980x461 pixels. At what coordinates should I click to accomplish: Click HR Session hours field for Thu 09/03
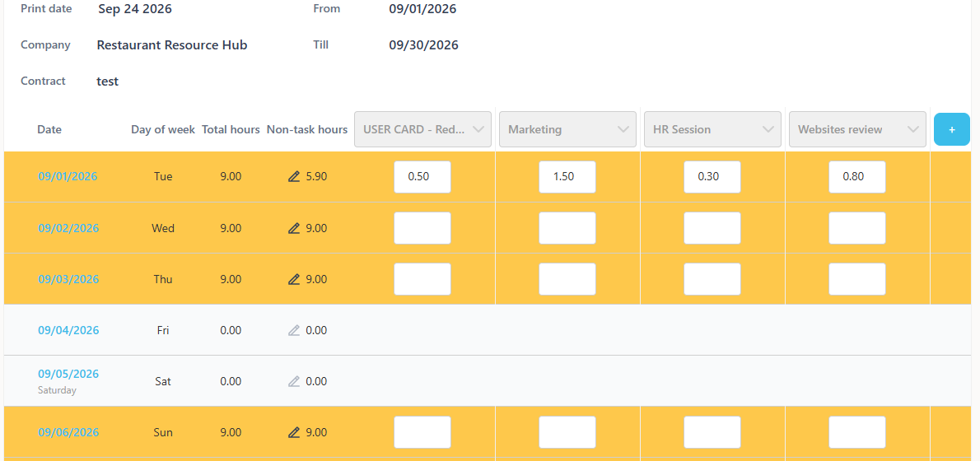click(712, 279)
